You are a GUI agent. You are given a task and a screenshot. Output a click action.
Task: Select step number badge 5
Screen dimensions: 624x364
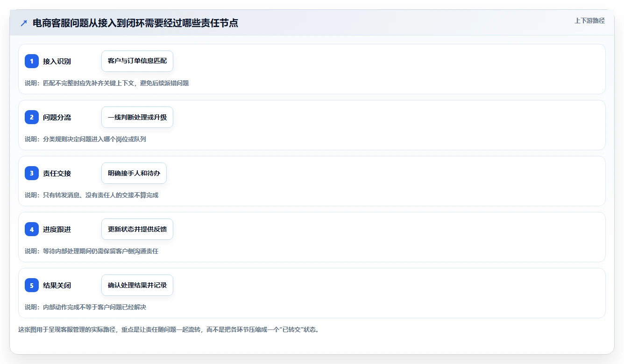click(32, 285)
